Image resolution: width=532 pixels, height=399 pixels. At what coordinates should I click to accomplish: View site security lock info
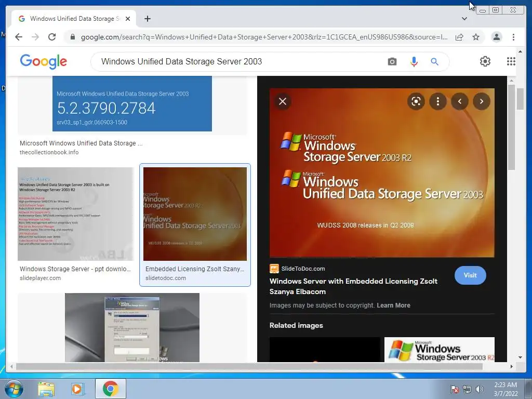(x=73, y=37)
